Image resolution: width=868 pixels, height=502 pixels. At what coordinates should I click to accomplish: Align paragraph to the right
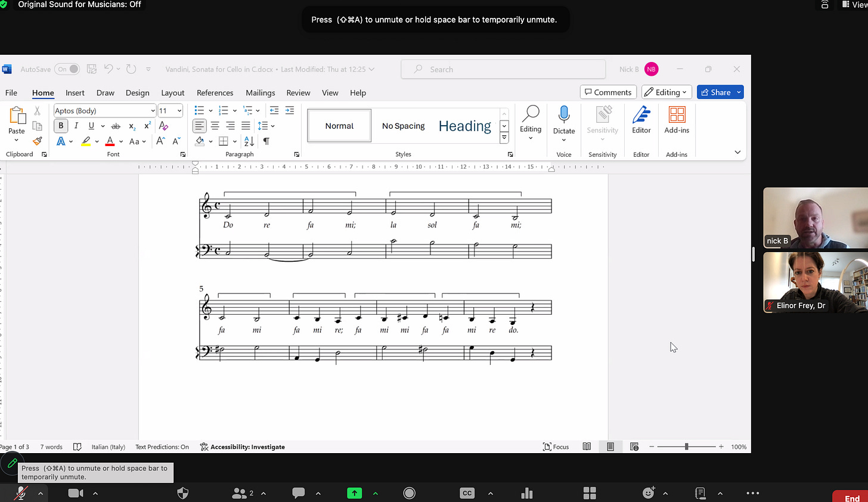pyautogui.click(x=230, y=126)
